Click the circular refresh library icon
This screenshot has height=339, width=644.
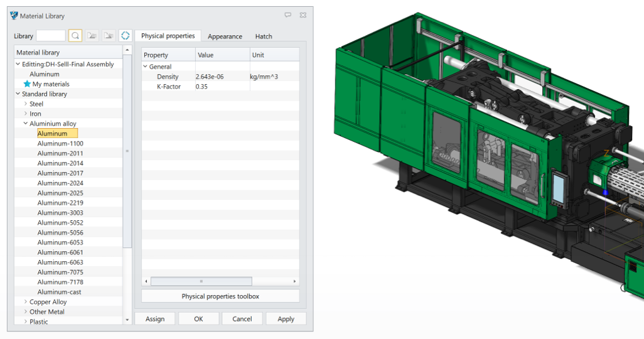point(125,36)
